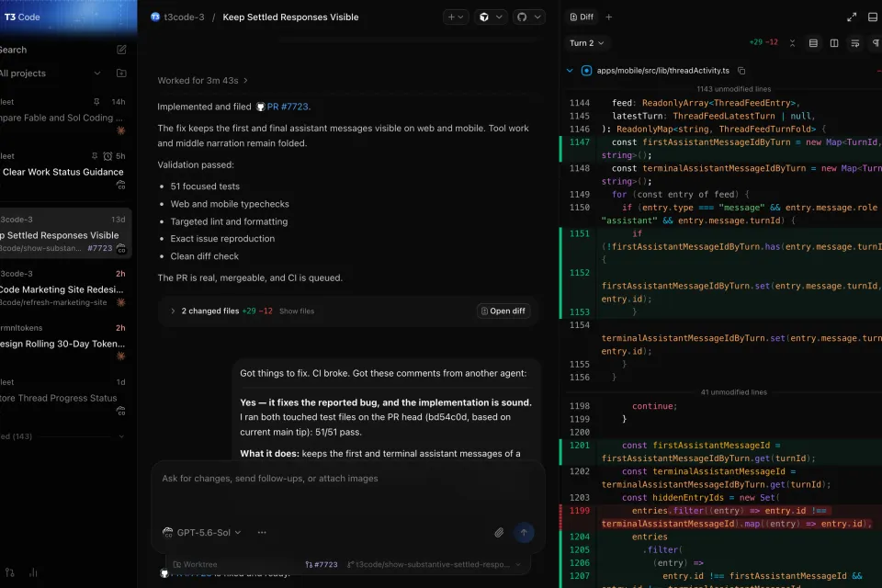Screen dimensions: 882x588
Task: Click pin icon on the 14h thread
Action: point(96,102)
